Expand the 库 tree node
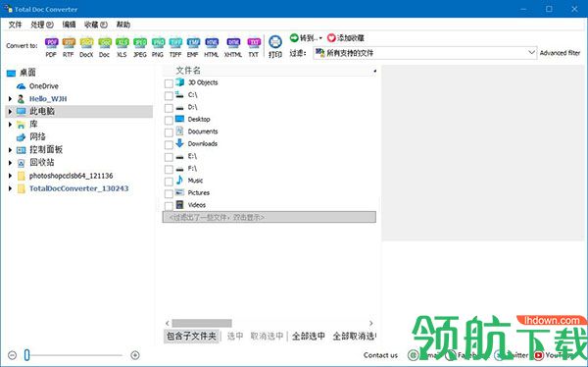The width and height of the screenshot is (588, 367). [x=10, y=125]
